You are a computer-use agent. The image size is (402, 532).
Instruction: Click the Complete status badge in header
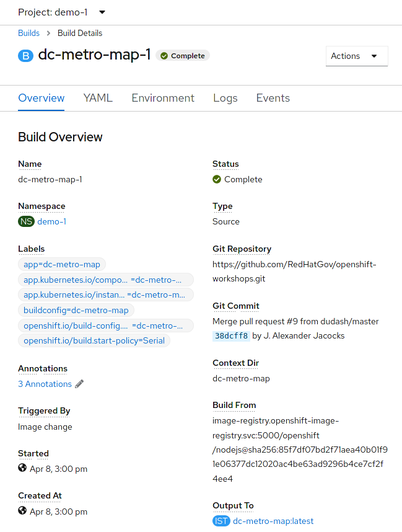click(x=183, y=56)
